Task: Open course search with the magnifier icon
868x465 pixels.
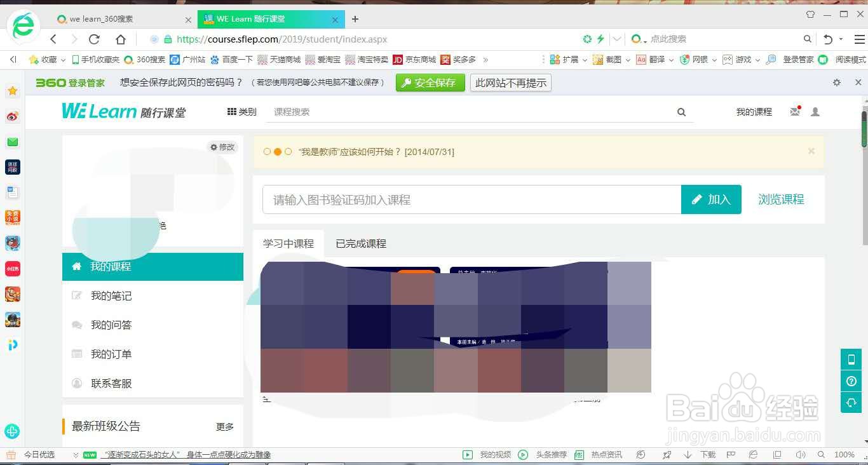Action: coord(681,112)
